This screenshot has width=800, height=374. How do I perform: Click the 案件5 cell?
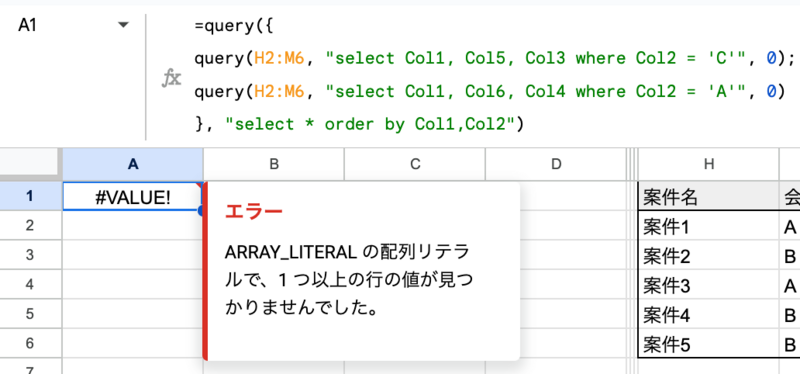[x=709, y=343]
